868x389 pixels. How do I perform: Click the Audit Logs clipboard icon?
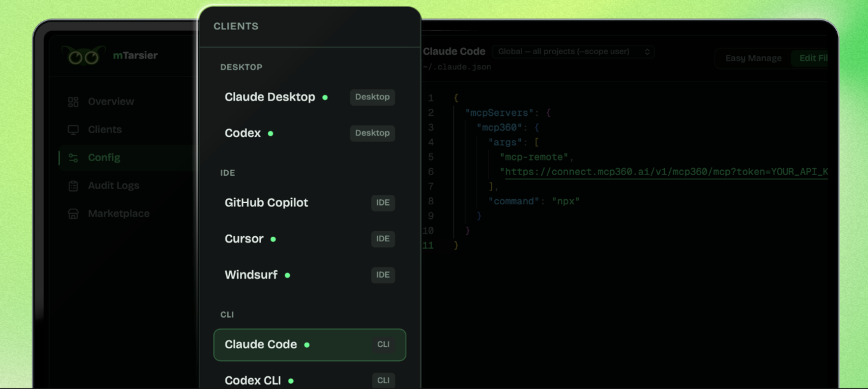tap(73, 186)
